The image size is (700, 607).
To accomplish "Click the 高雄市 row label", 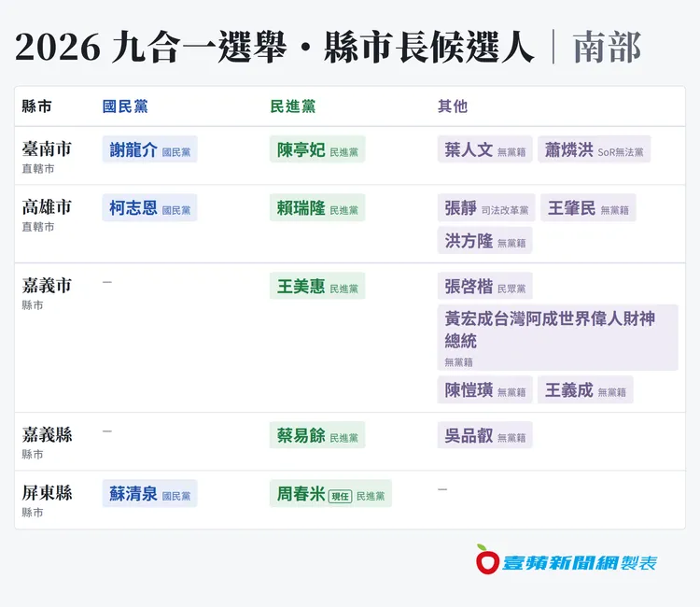I will [47, 207].
